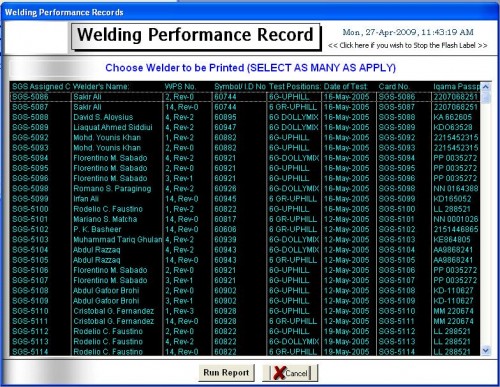
Task: Select row SGS-5110
Action: (245, 311)
